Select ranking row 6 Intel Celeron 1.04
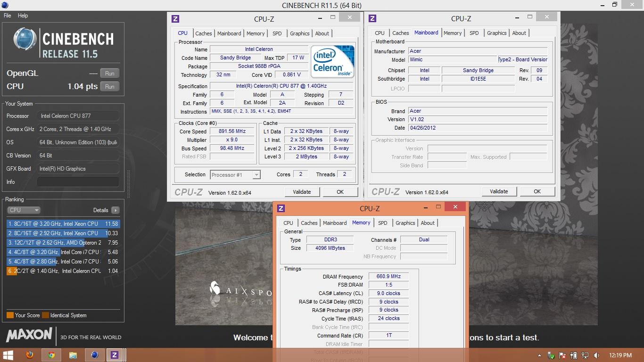 63,271
